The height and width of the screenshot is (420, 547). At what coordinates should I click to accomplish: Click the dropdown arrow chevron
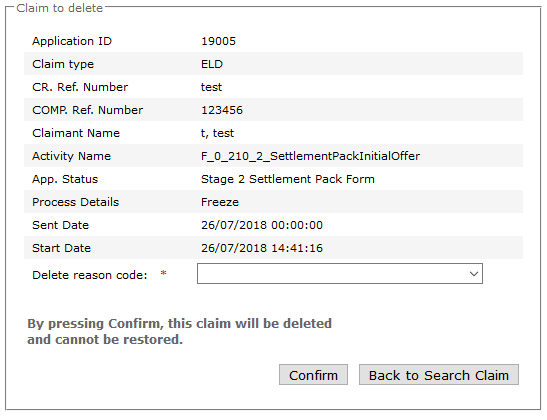[473, 274]
